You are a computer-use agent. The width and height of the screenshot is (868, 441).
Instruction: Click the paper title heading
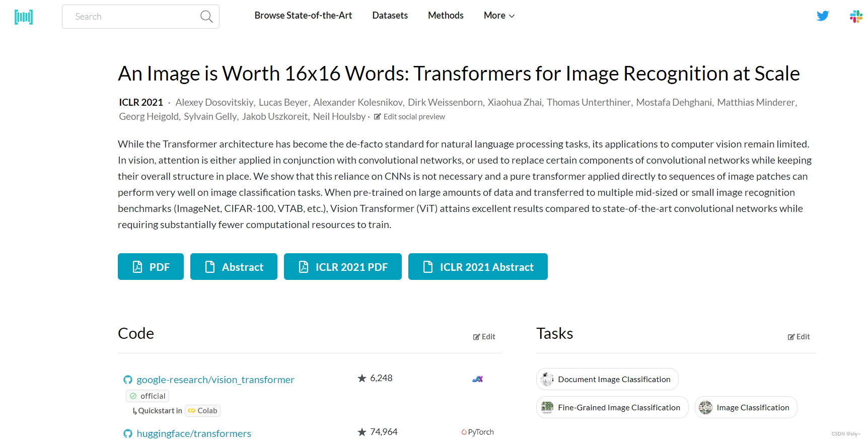pos(459,73)
